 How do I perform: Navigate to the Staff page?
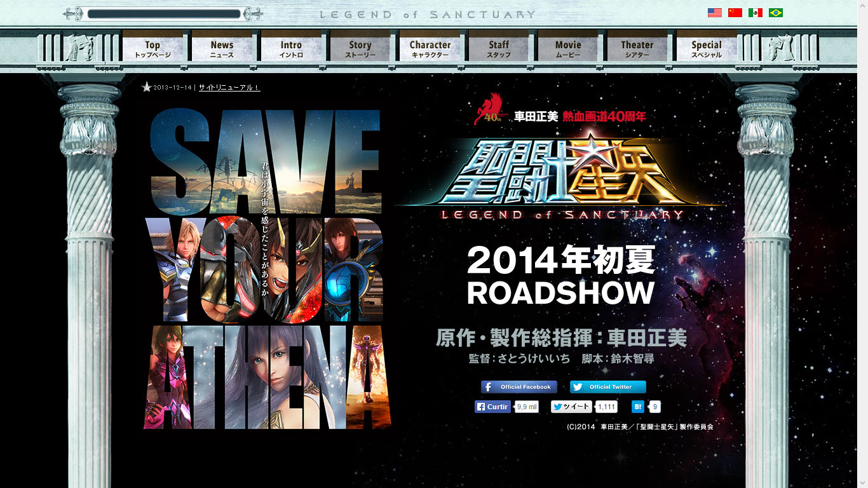click(x=499, y=48)
